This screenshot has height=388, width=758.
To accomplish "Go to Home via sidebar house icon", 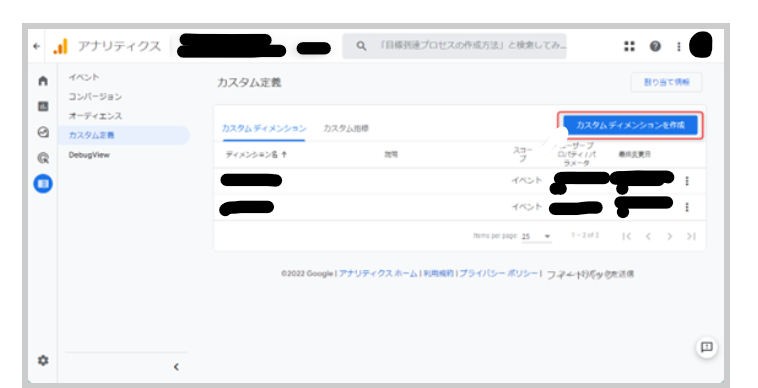I will (x=43, y=81).
